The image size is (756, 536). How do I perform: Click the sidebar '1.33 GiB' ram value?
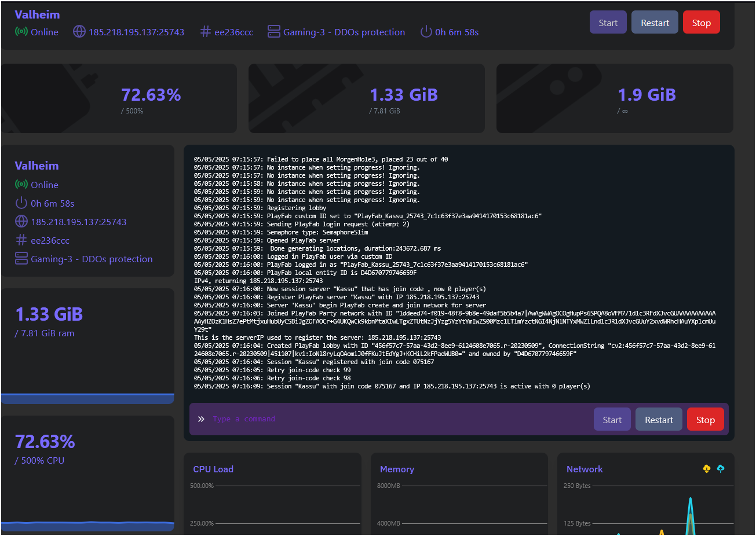click(x=49, y=314)
